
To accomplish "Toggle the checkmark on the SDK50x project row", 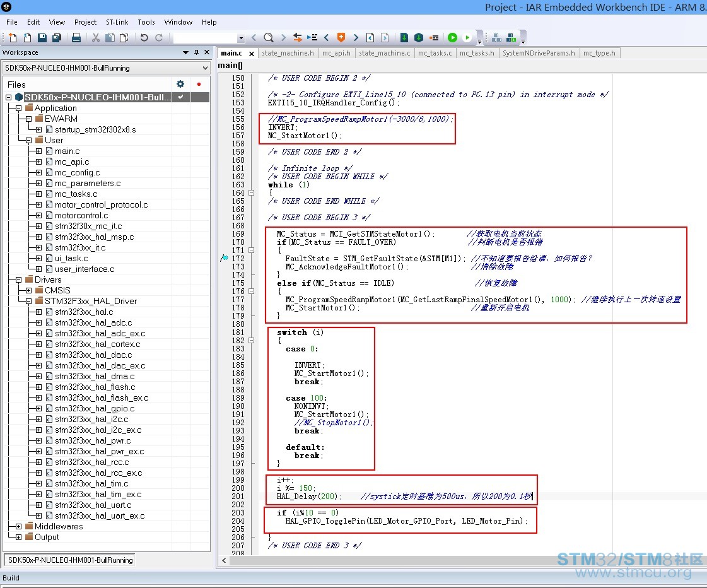I will [180, 97].
